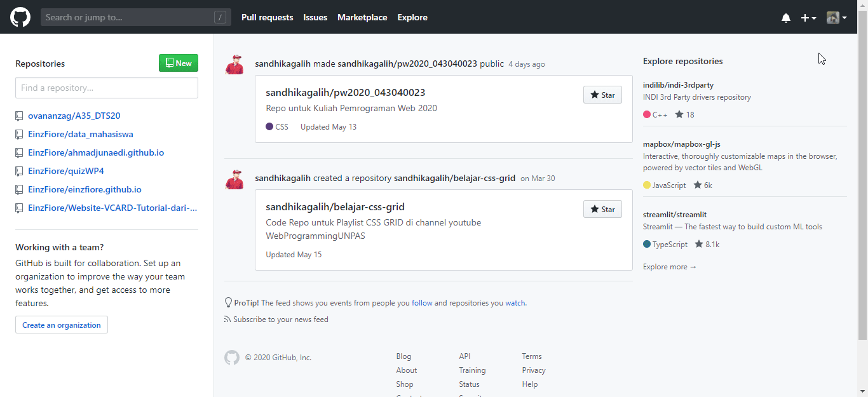This screenshot has height=397, width=868.
Task: Focus the Find a repository field
Action: click(107, 88)
